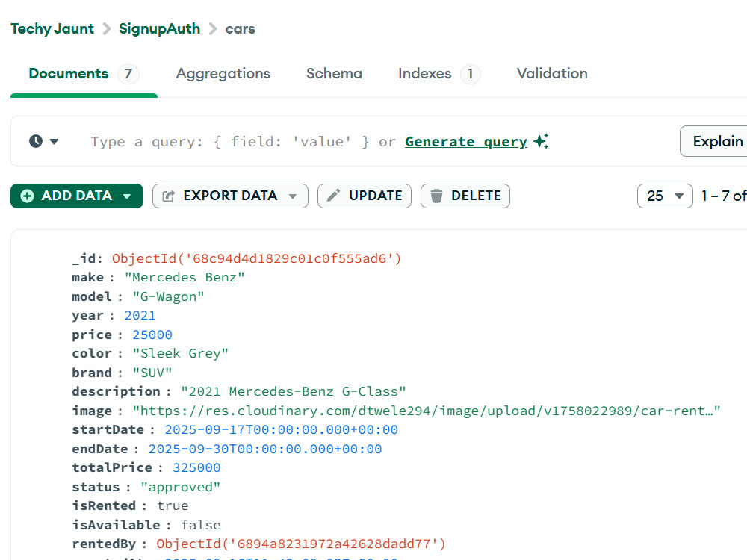Click the description field name

point(116,392)
